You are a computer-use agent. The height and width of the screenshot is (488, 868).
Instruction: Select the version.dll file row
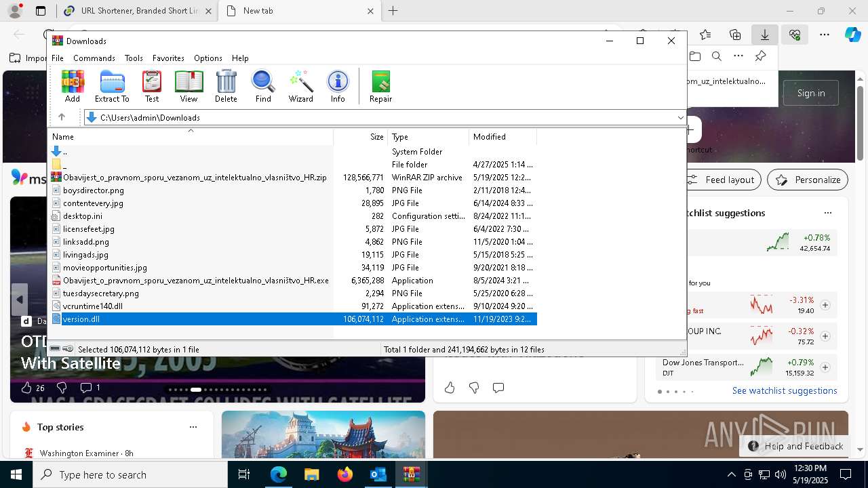click(x=293, y=319)
